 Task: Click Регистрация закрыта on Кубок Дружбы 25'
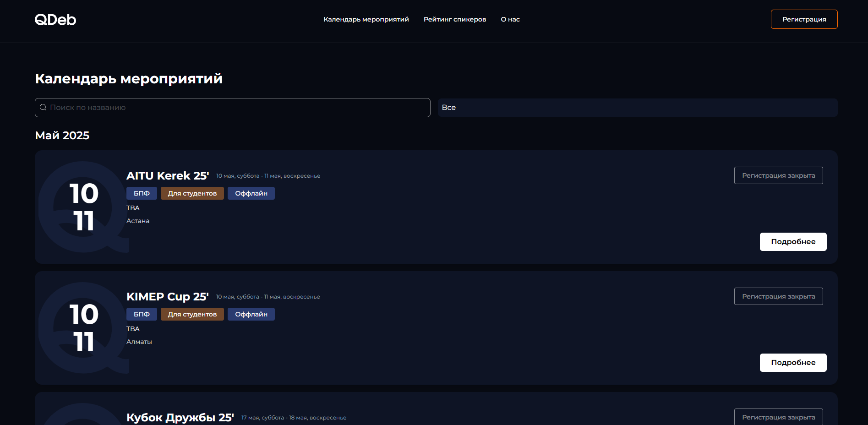(x=778, y=417)
